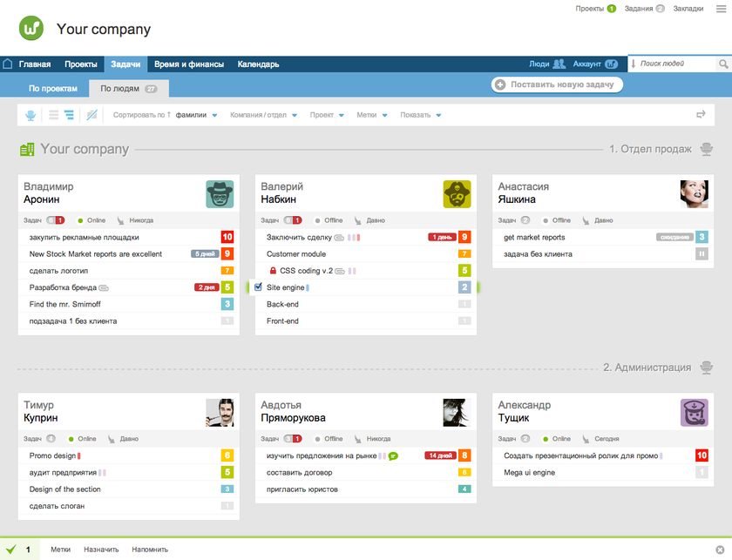Image resolution: width=732 pixels, height=560 pixels.
Task: Open the Проект filter dropdown
Action: coord(327,115)
